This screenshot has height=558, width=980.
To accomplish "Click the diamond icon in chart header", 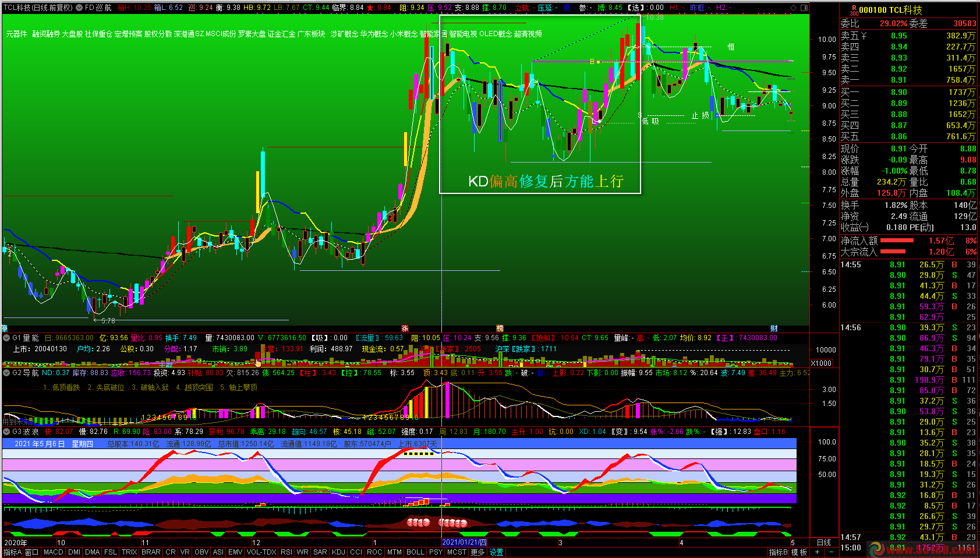I will point(793,8).
